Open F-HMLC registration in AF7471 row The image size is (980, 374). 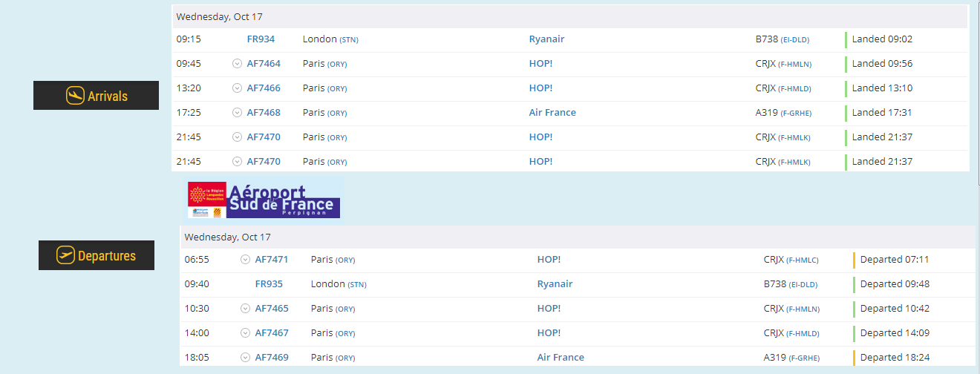[x=803, y=260]
